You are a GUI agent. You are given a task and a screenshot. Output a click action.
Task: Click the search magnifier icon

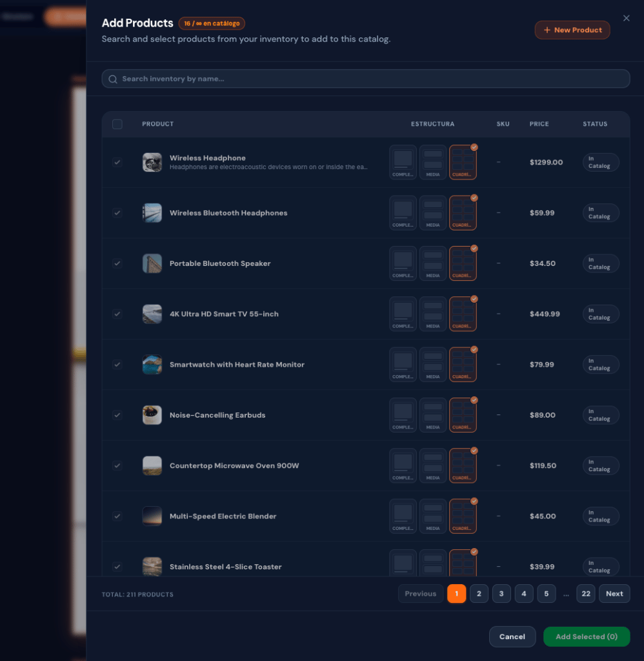[x=112, y=79]
